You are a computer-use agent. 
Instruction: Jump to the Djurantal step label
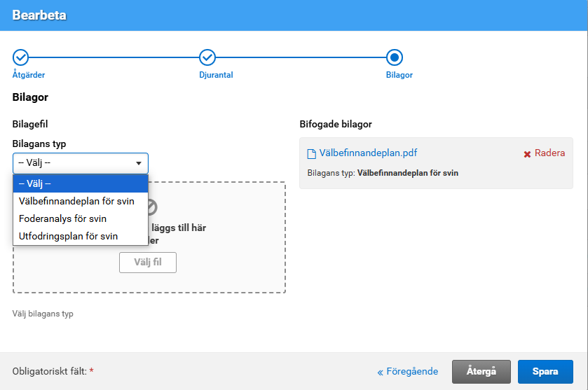pyautogui.click(x=216, y=75)
